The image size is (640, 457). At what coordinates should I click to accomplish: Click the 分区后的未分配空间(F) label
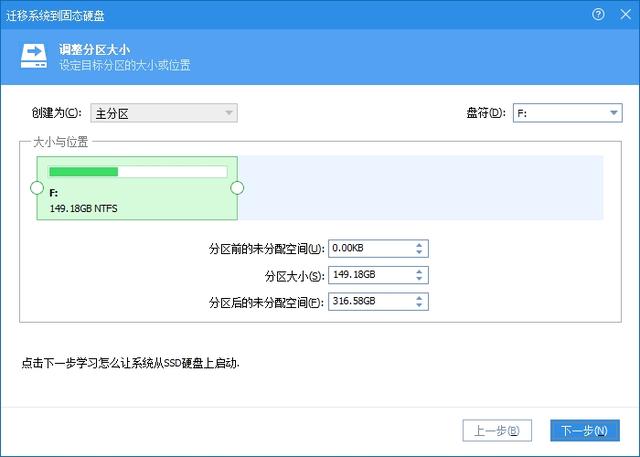267,302
